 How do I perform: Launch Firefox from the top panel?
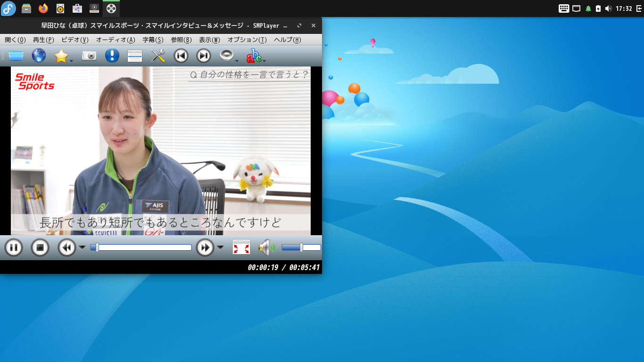[x=43, y=8]
